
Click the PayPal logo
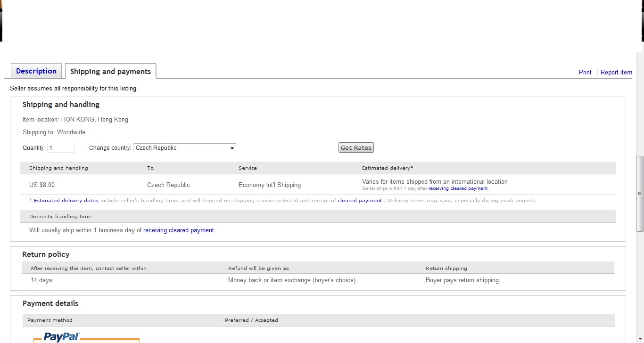click(x=62, y=336)
